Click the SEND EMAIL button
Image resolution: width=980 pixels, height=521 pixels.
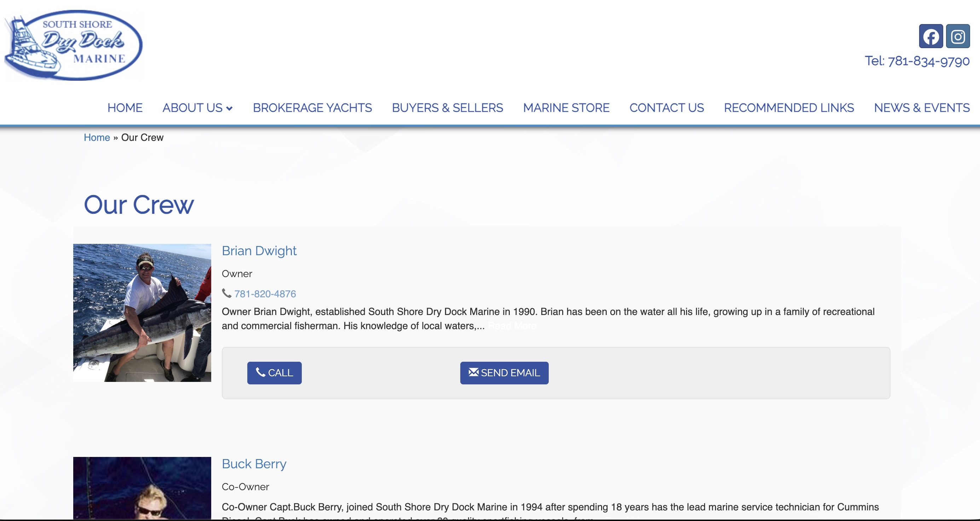[x=504, y=373]
